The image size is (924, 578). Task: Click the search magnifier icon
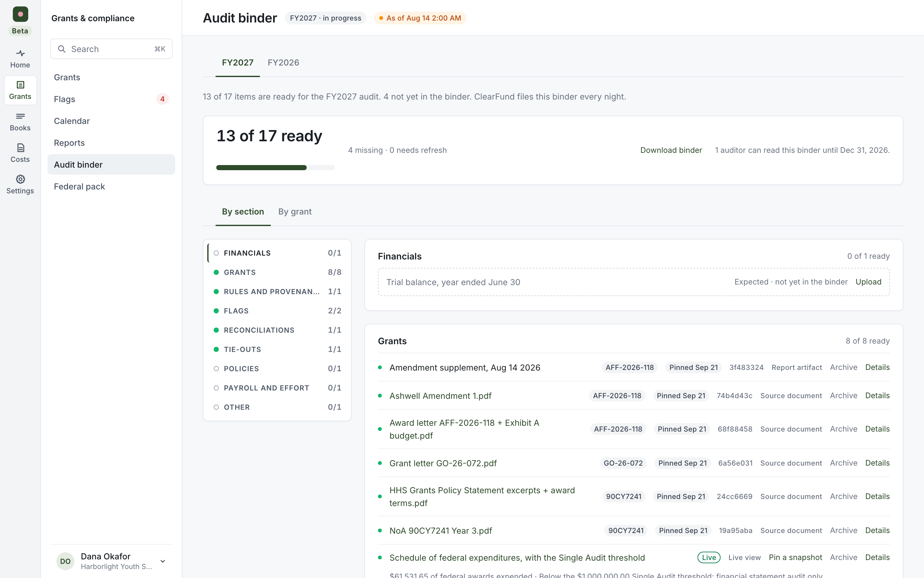[62, 49]
